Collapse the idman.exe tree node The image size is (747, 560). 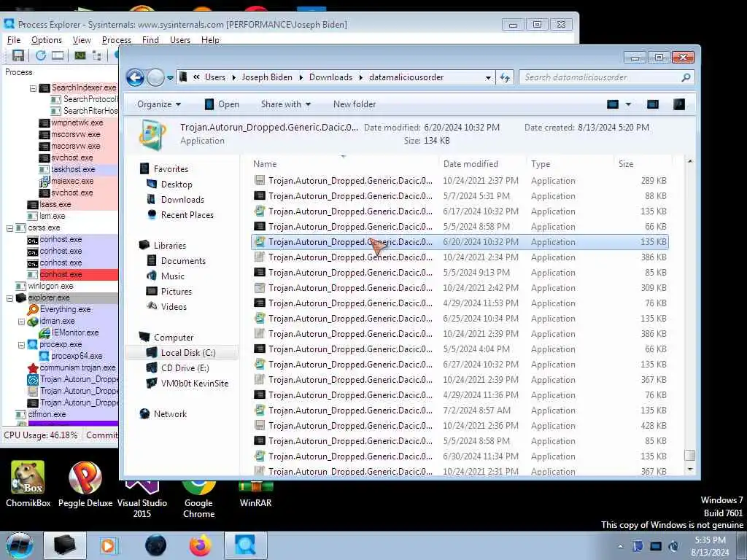21,322
